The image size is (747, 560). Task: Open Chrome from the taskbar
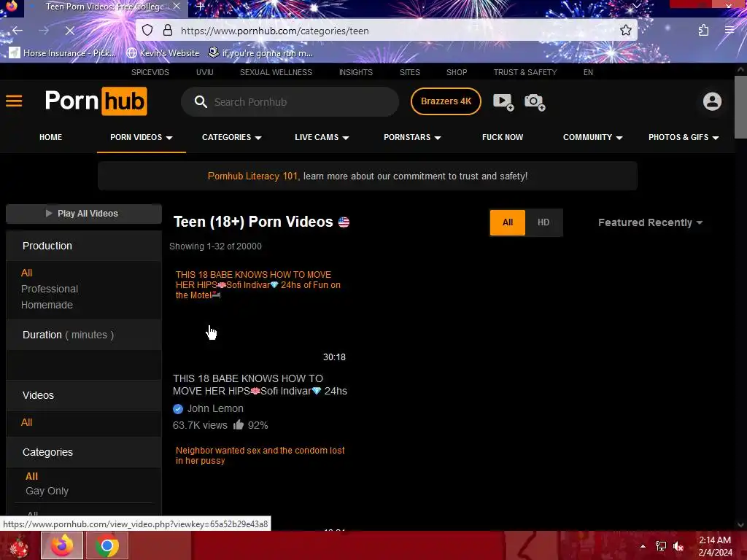tap(107, 545)
